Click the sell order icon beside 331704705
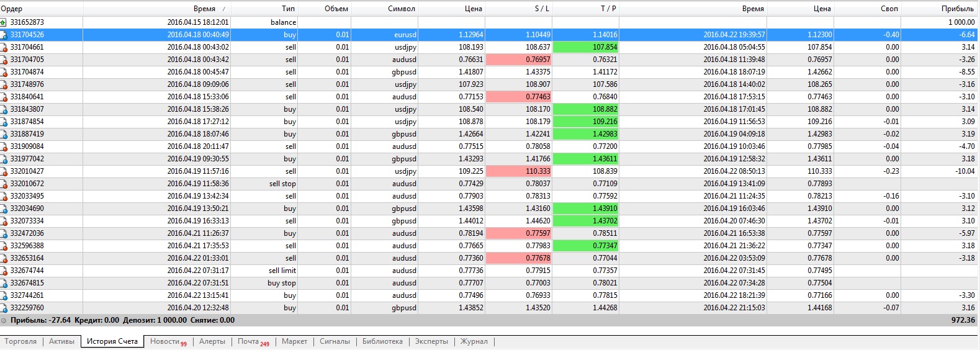 point(4,60)
